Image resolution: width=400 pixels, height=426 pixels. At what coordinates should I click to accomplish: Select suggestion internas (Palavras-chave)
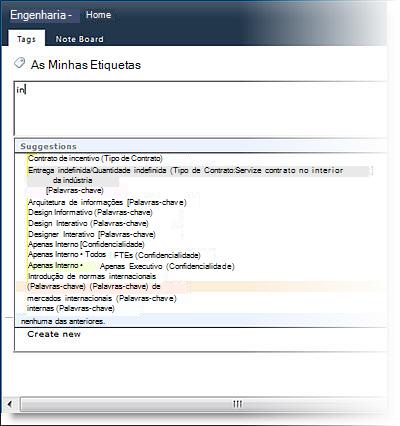(x=71, y=308)
